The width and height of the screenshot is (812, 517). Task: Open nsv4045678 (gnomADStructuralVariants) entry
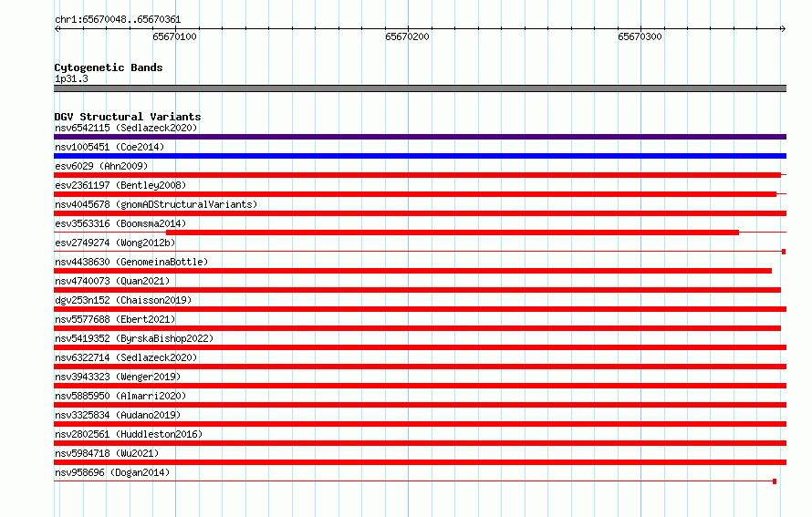156,204
